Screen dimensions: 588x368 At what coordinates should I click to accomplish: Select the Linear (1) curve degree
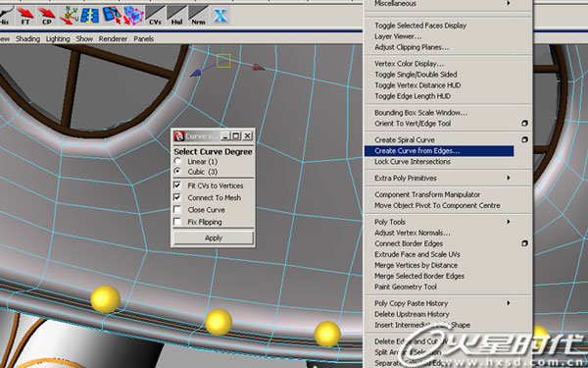(177, 161)
